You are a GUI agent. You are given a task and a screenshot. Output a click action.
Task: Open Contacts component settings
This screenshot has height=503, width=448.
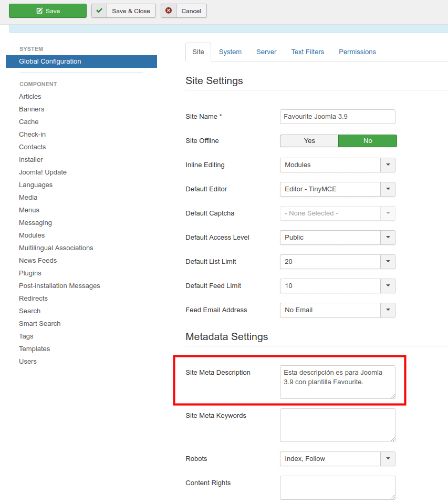[33, 147]
